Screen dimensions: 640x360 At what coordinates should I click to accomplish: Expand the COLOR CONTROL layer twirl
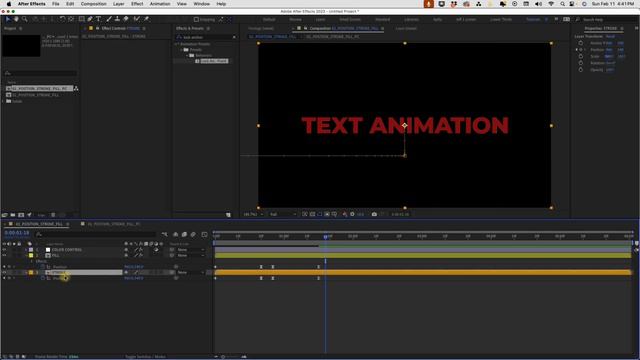[x=26, y=249]
